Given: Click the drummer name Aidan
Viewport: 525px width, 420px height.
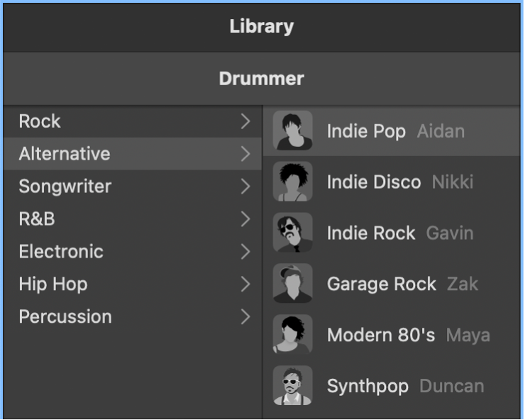Looking at the screenshot, I should [x=441, y=131].
